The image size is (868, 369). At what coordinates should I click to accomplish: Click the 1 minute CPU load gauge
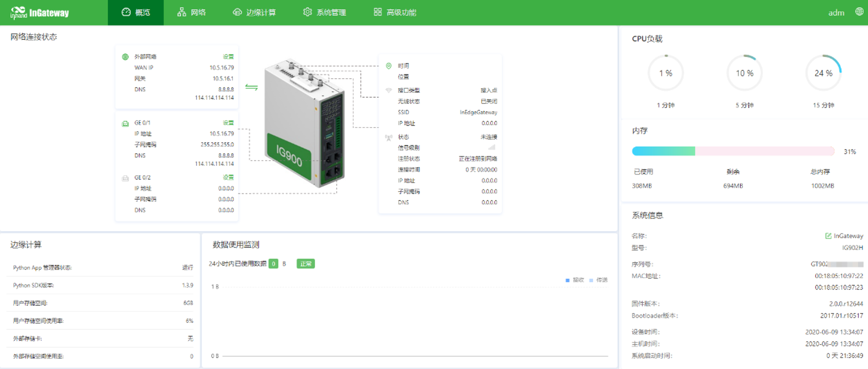pos(665,72)
